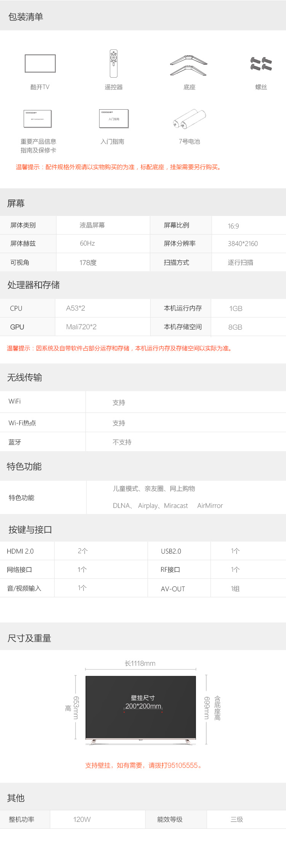
Task: Click the 能效等级 三级 value
Action: point(237,819)
